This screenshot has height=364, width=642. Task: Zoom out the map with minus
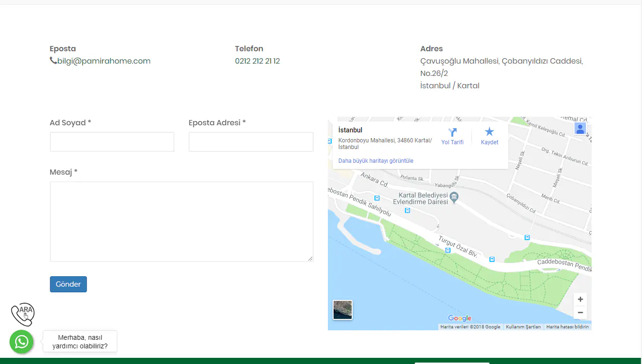pos(580,313)
